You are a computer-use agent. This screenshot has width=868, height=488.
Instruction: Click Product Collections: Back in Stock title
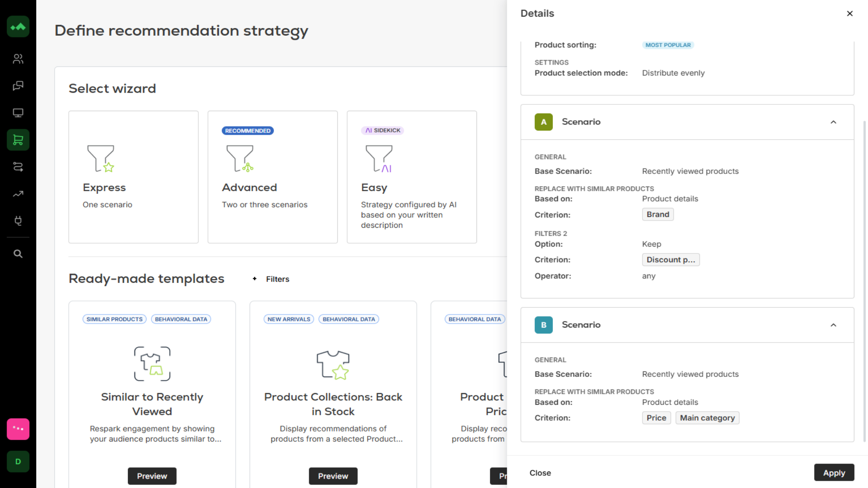pyautogui.click(x=333, y=404)
